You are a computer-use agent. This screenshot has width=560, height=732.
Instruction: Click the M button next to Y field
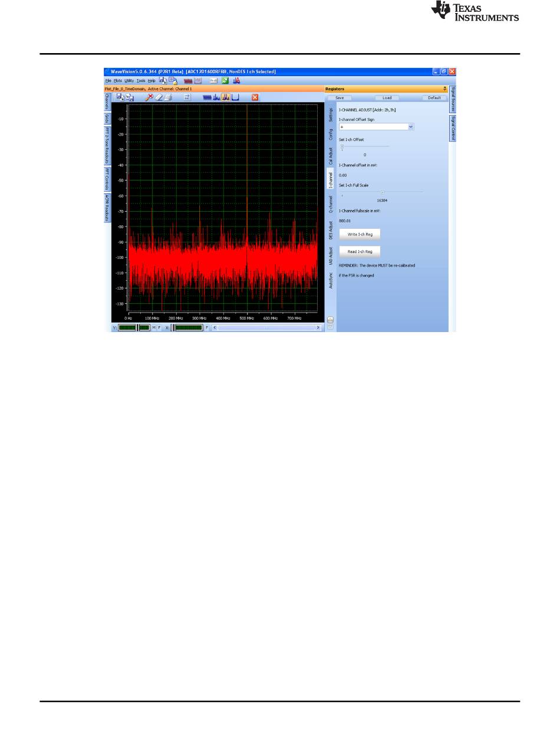point(153,327)
